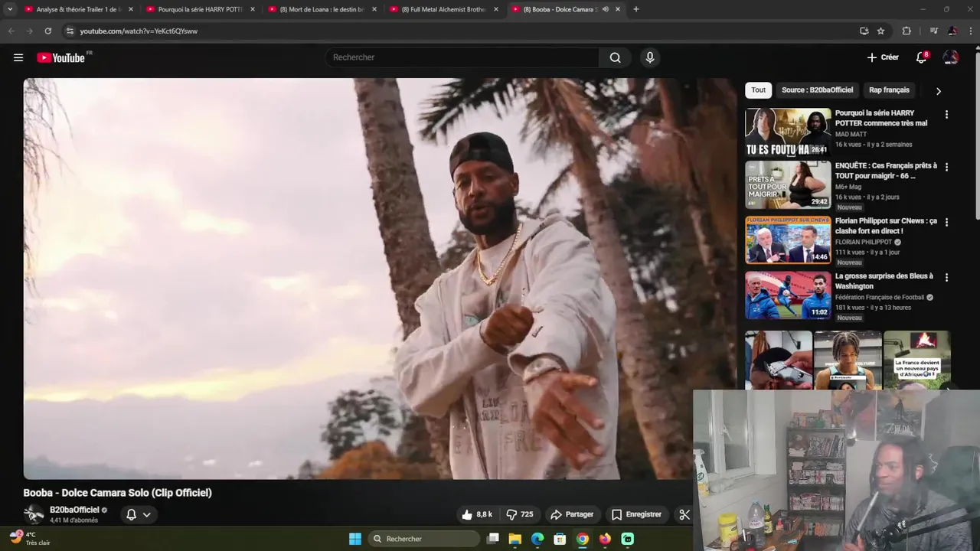Select the Source : B20baOfficiel chip
980x551 pixels.
(817, 90)
